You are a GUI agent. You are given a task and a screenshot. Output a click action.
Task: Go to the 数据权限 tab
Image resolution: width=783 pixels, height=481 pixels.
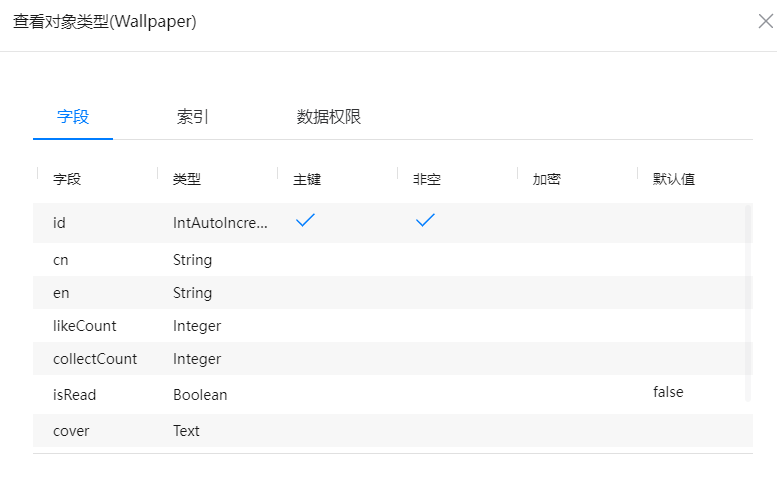(329, 117)
